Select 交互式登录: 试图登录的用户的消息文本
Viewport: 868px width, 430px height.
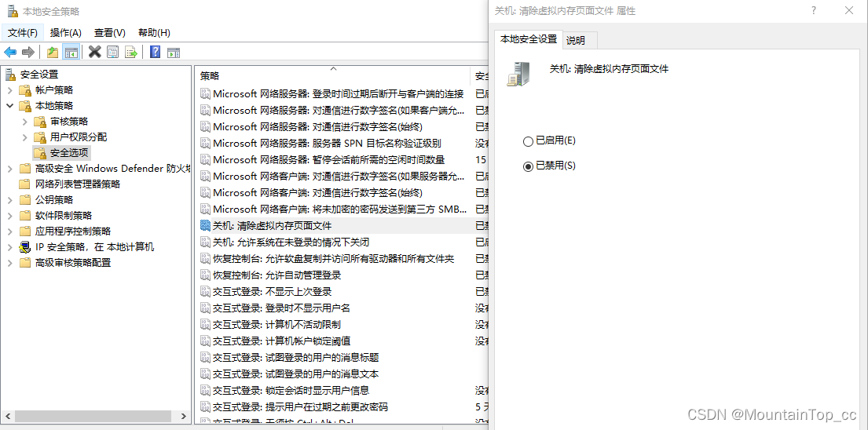[295, 374]
